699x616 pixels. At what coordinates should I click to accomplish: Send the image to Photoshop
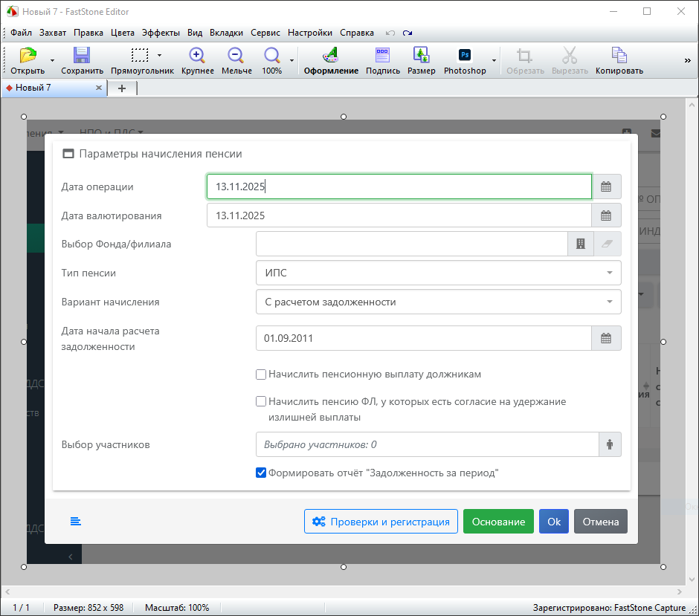click(x=465, y=56)
